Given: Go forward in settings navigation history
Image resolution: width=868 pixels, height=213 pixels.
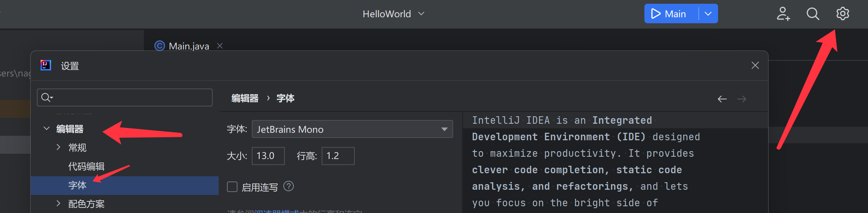Looking at the screenshot, I should click(x=742, y=99).
